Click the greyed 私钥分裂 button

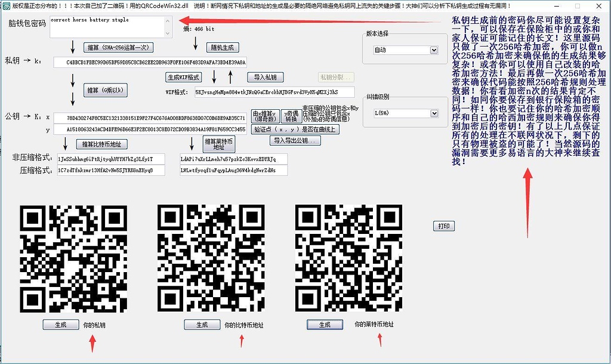pos(336,77)
